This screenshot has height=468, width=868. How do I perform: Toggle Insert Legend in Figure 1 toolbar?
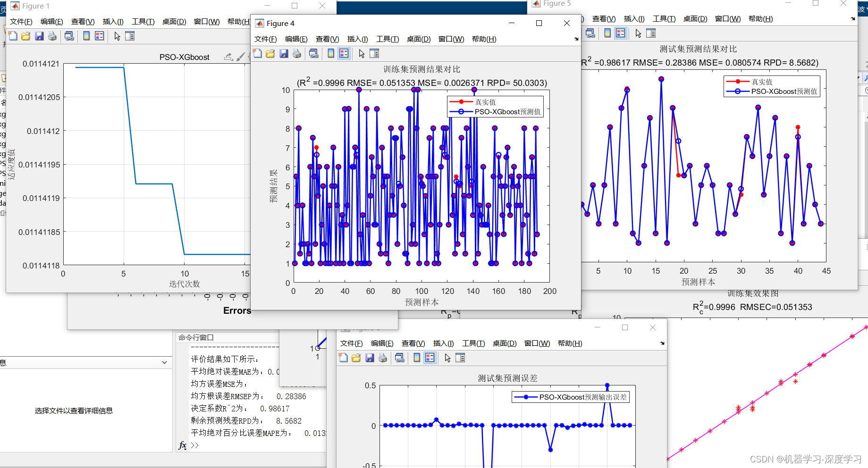pos(100,36)
